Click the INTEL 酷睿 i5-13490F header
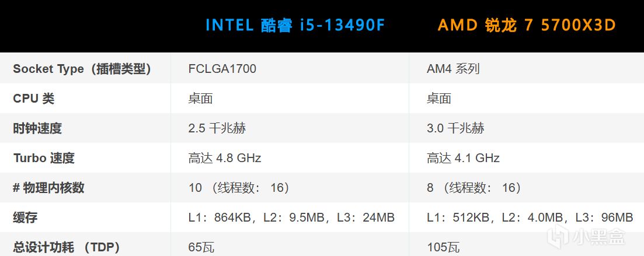 tap(295, 26)
